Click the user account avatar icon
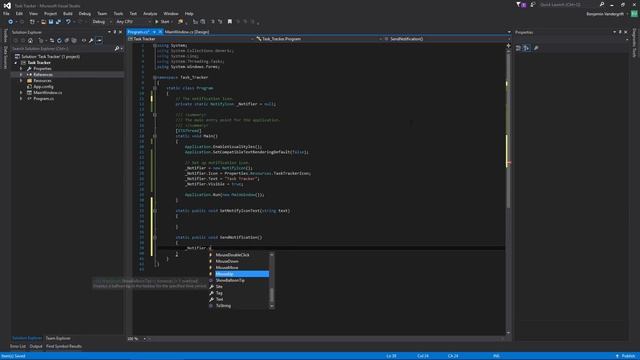This screenshot has width=640, height=360. point(634,13)
